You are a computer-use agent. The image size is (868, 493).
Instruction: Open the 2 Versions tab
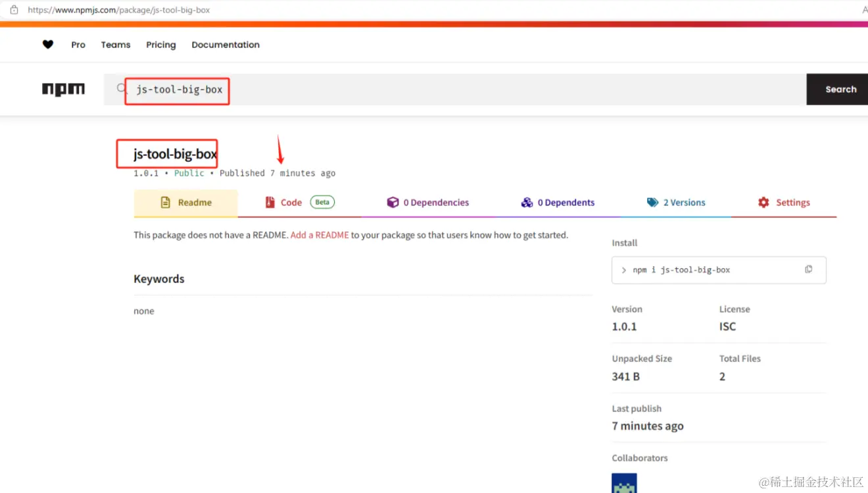[675, 203]
